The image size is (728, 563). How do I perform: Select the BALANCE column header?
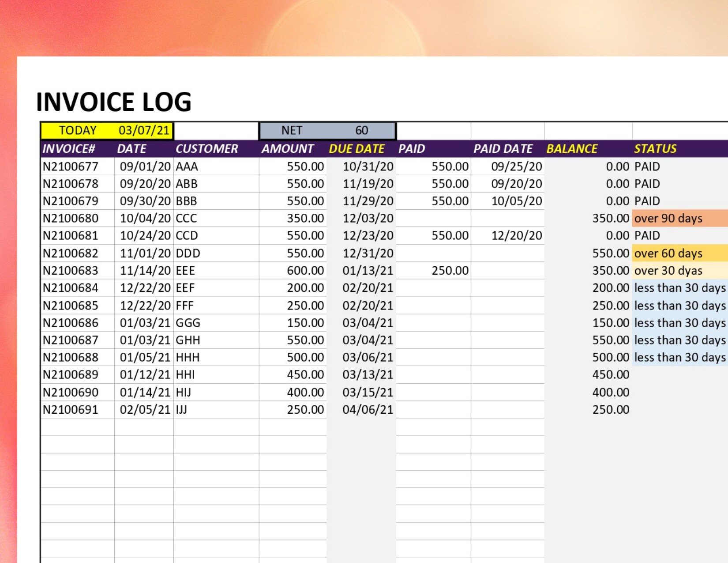(571, 148)
